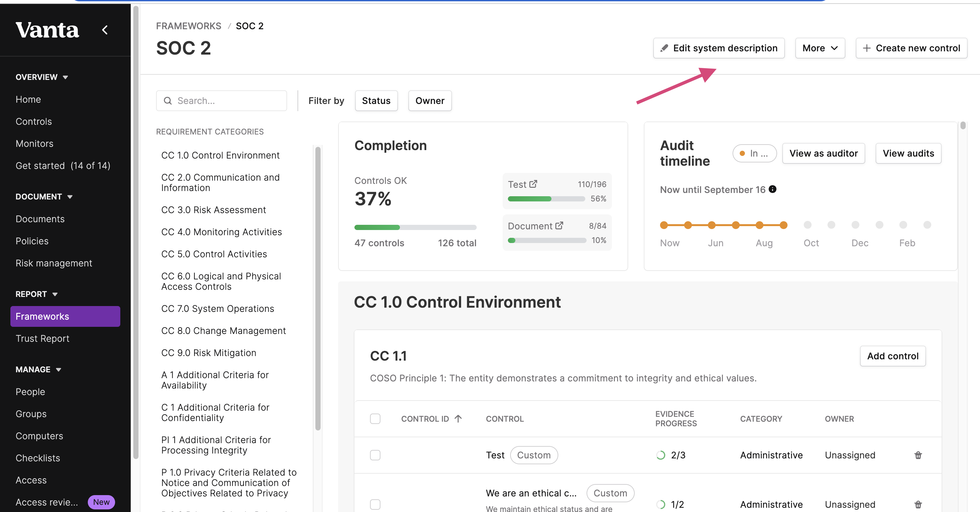Click the 1/2 evidence progress ring
Screen dimensions: 980x512
point(661,505)
